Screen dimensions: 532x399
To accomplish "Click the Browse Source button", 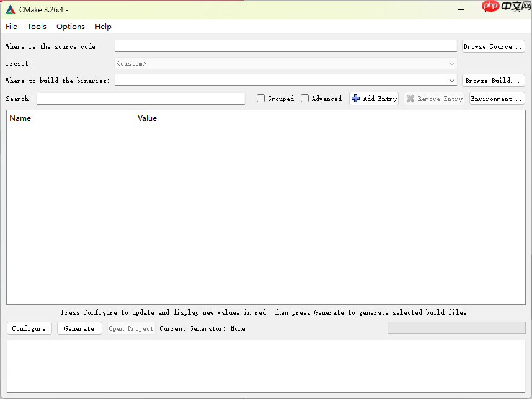I will tap(493, 46).
